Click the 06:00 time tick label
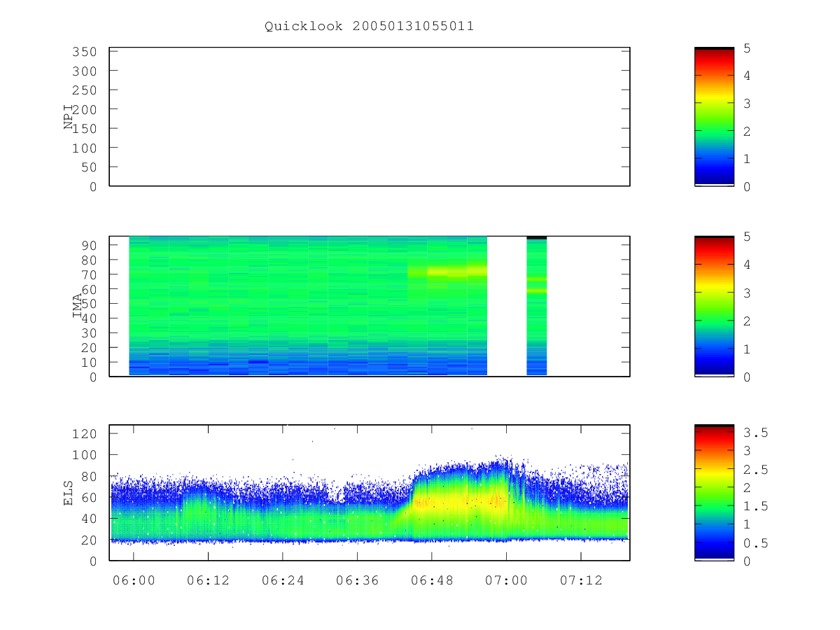 [x=134, y=580]
